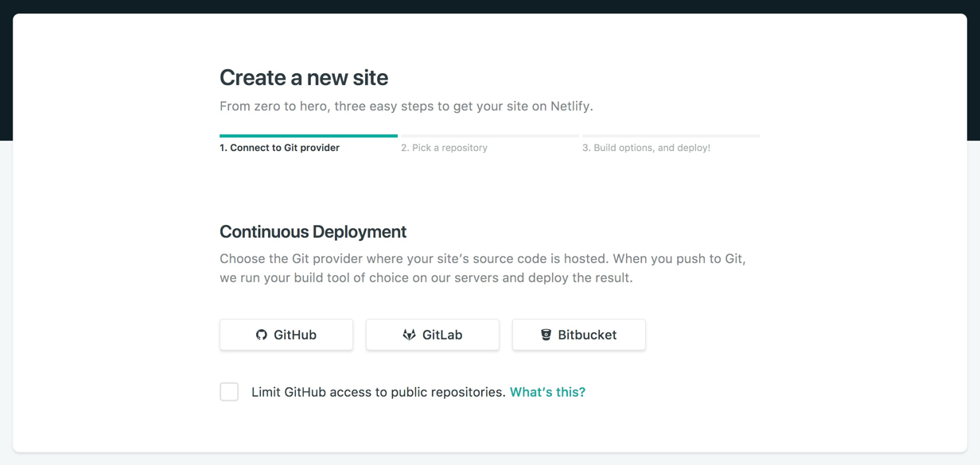Click the teal progress bar under the page title
The width and height of the screenshot is (980, 465).
(x=309, y=136)
